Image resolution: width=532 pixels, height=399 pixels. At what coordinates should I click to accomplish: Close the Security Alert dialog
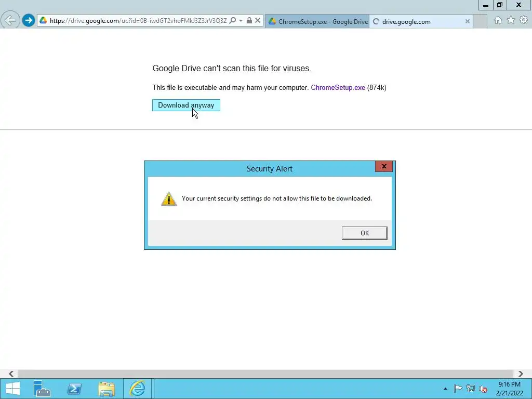click(x=384, y=166)
